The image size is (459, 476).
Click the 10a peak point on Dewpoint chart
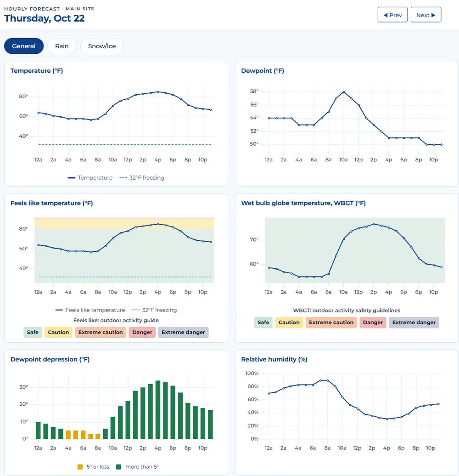(x=344, y=92)
